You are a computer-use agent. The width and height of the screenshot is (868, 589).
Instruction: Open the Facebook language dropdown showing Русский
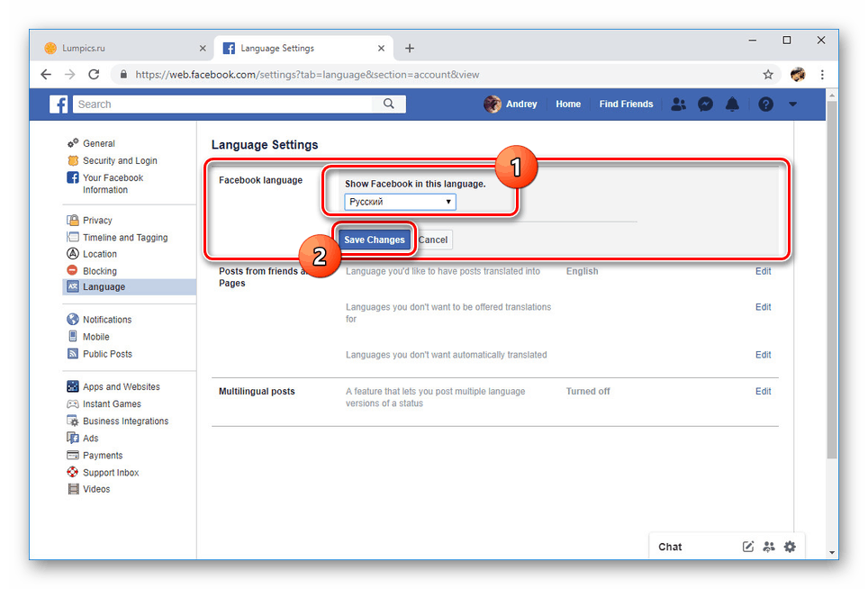click(x=400, y=202)
